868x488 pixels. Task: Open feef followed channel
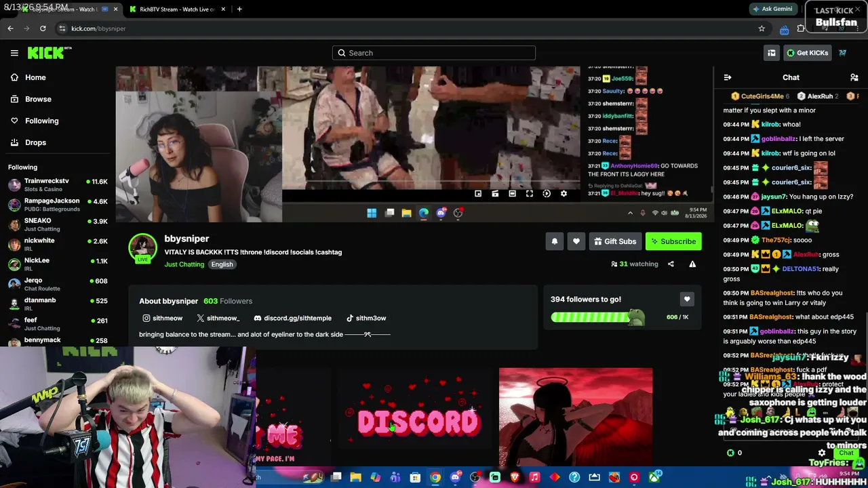(58, 323)
